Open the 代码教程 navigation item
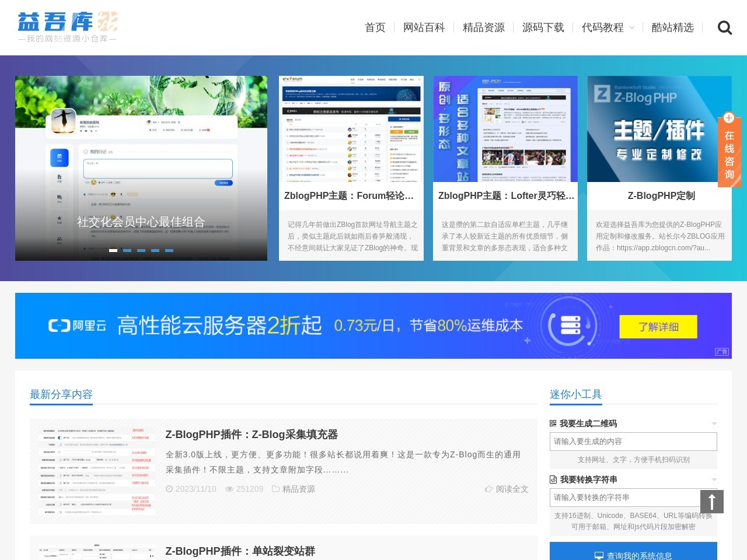This screenshot has width=747, height=560. pos(603,27)
